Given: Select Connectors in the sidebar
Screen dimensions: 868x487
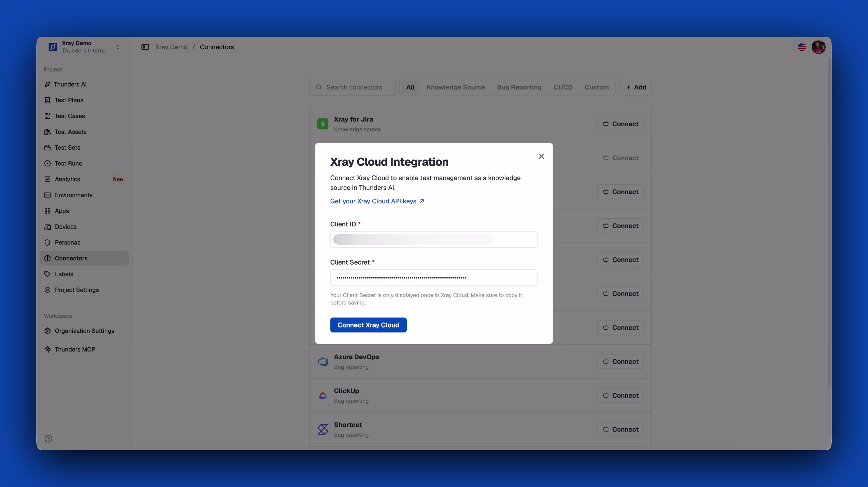Looking at the screenshot, I should (x=84, y=258).
